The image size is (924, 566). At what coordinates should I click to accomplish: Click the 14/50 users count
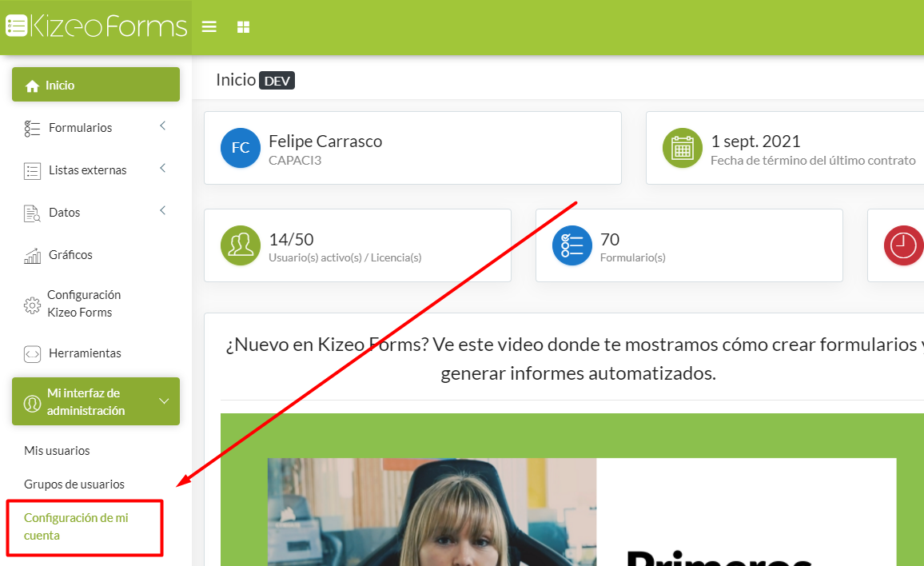click(291, 239)
